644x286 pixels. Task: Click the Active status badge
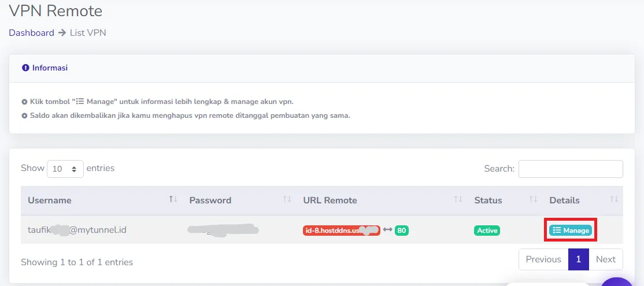(487, 230)
